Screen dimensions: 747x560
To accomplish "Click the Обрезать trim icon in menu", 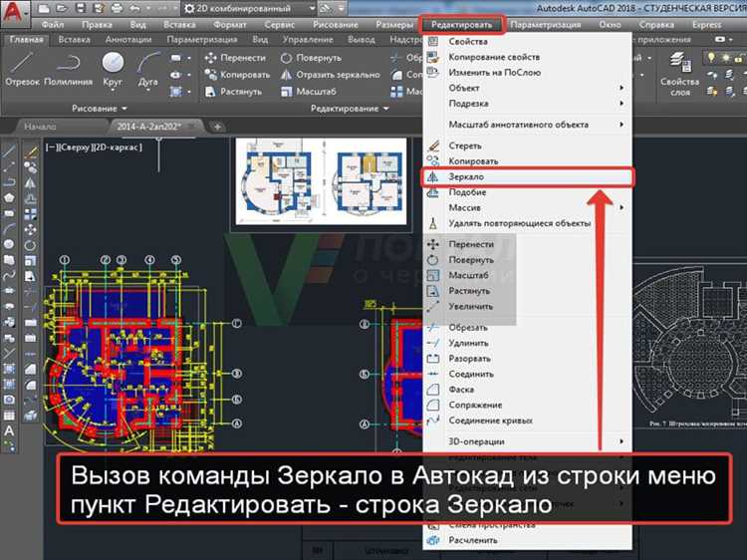I will [432, 328].
